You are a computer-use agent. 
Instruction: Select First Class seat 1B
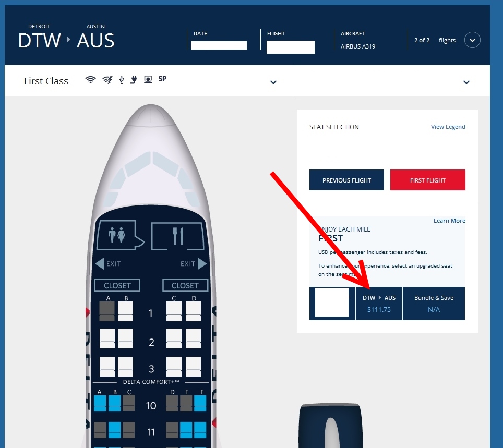point(125,311)
